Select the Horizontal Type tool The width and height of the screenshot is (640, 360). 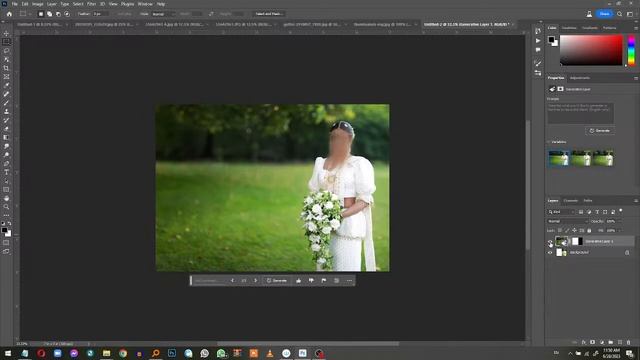click(6, 172)
